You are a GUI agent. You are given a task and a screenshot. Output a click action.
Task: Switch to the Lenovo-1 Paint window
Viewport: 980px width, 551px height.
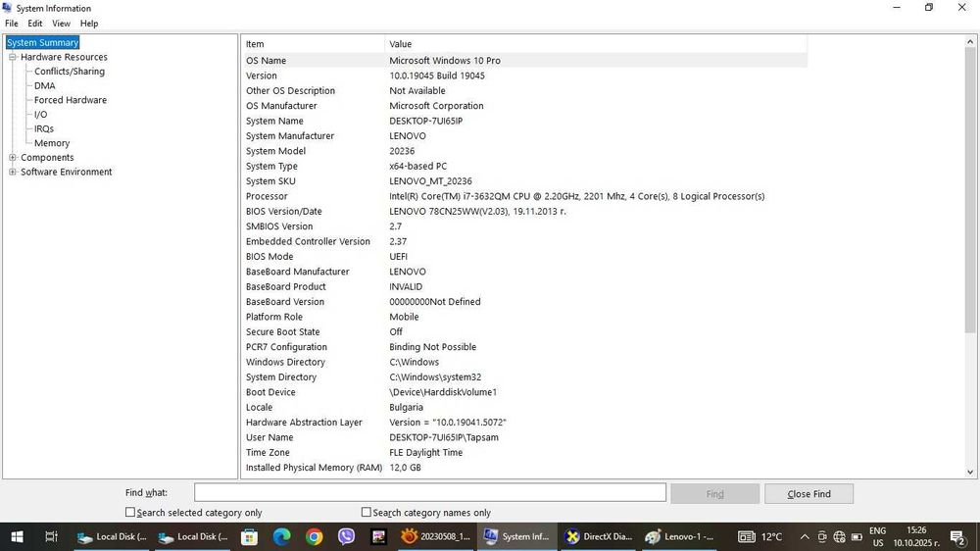679,536
